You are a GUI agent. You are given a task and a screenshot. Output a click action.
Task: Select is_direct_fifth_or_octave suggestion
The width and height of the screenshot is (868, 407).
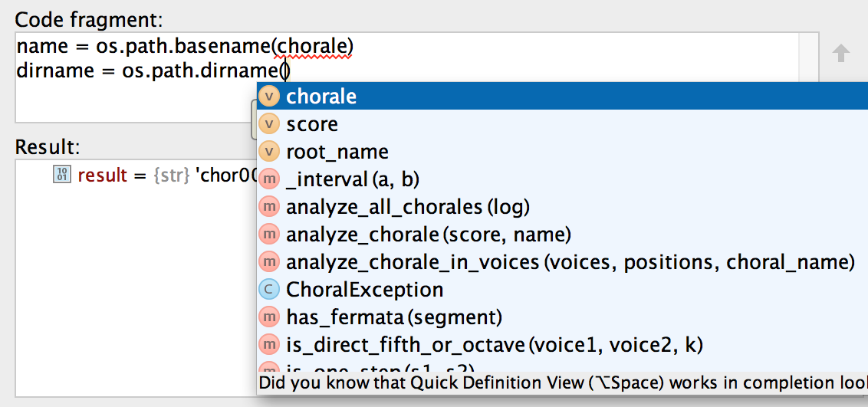click(x=495, y=345)
